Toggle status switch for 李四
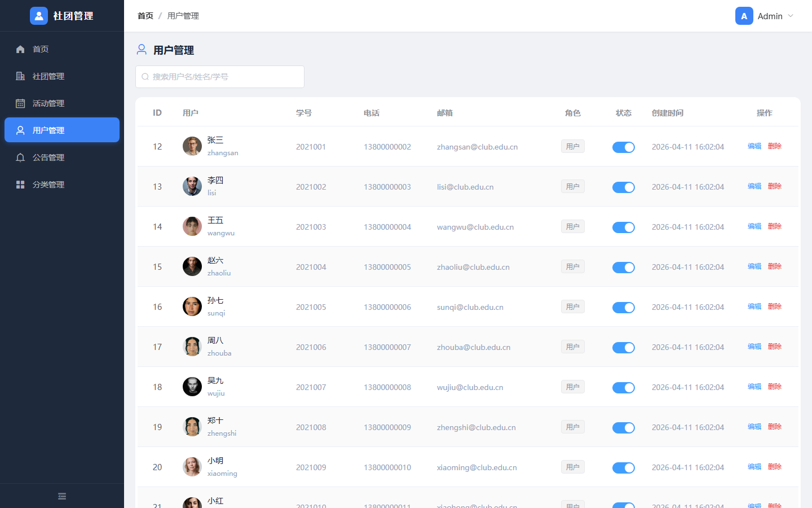Image resolution: width=812 pixels, height=508 pixels. [624, 187]
